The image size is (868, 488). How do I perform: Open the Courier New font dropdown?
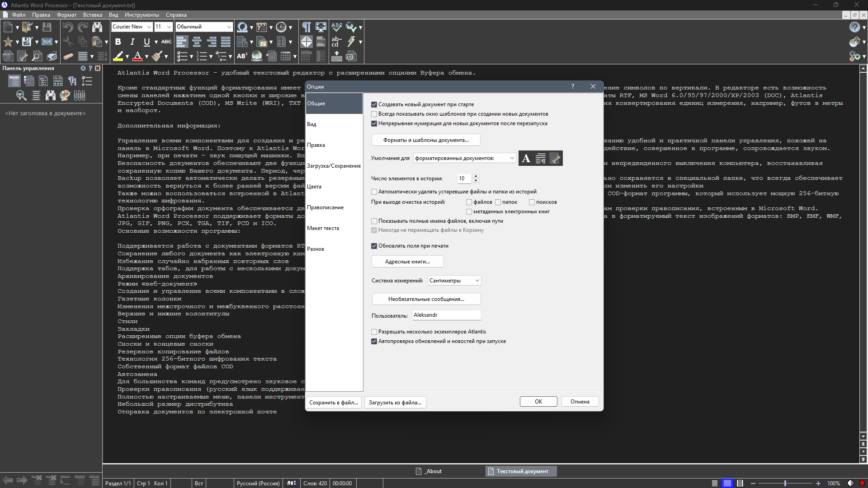tap(149, 27)
